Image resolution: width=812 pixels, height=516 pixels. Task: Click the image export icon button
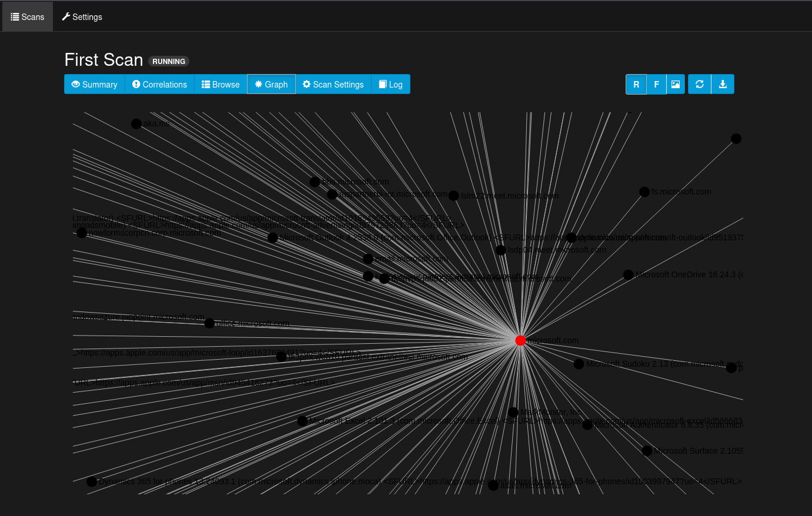[x=676, y=84]
